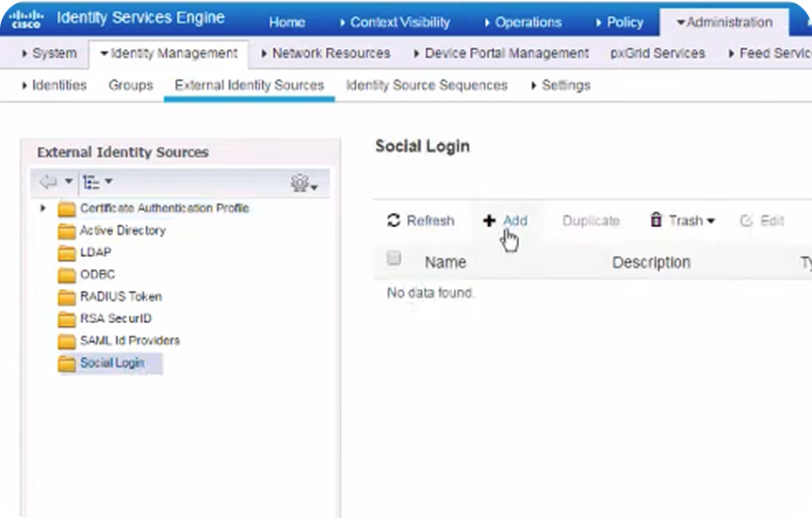Expand the Context Visibility menu
Viewport: 812px width, 518px height.
click(x=395, y=23)
